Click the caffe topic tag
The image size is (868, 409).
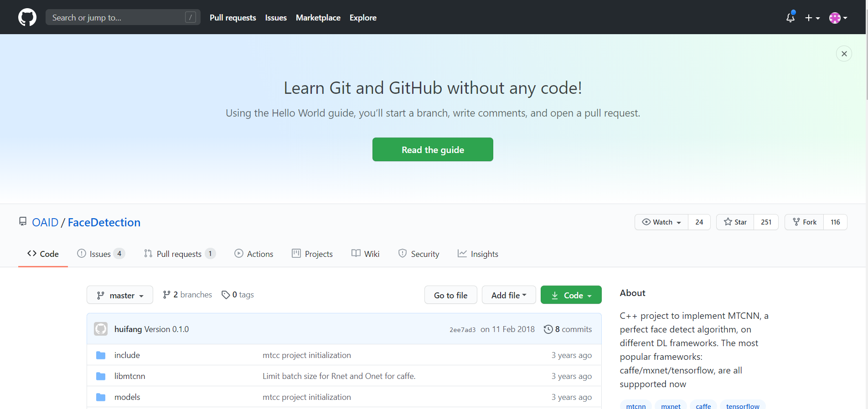(703, 405)
